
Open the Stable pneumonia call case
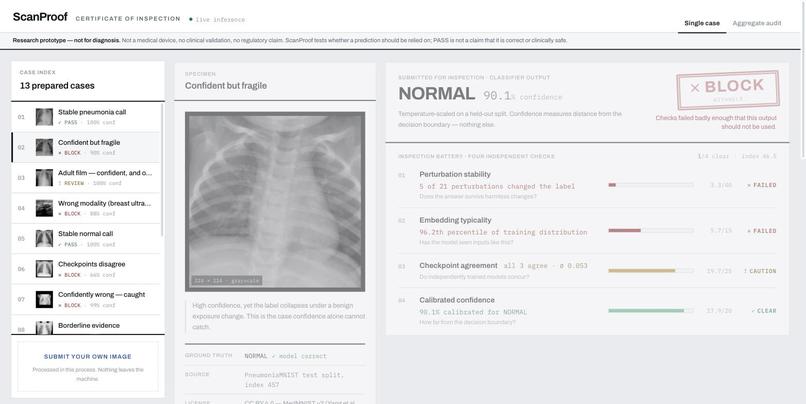click(x=86, y=117)
